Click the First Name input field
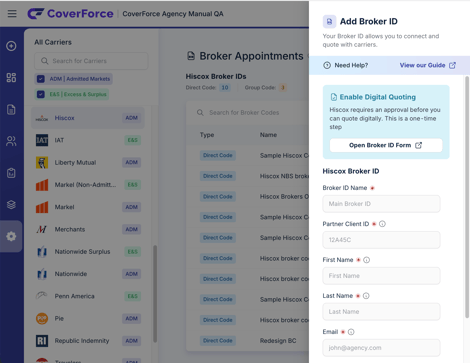Screen dimensions: 470x363 (381, 276)
